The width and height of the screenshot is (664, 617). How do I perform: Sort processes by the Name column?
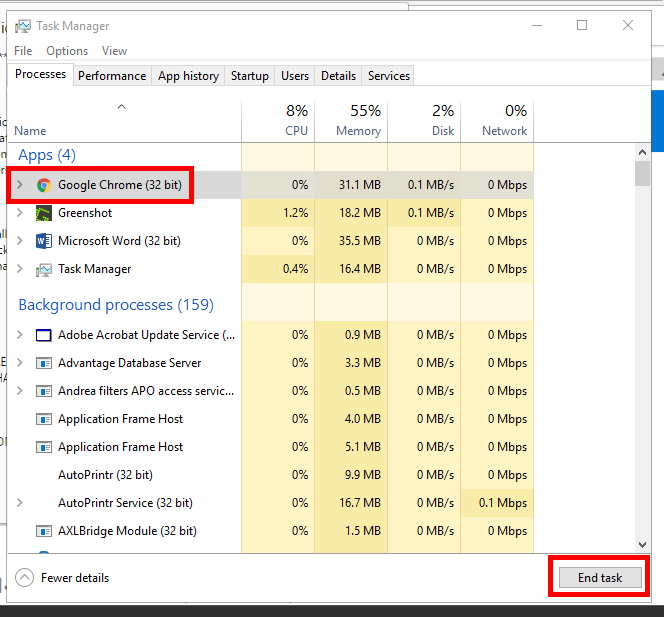click(124, 122)
